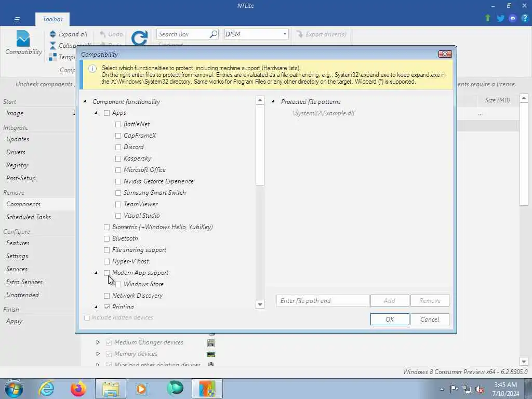Check the Apps checkbox
This screenshot has width=532, height=399.
click(x=107, y=113)
